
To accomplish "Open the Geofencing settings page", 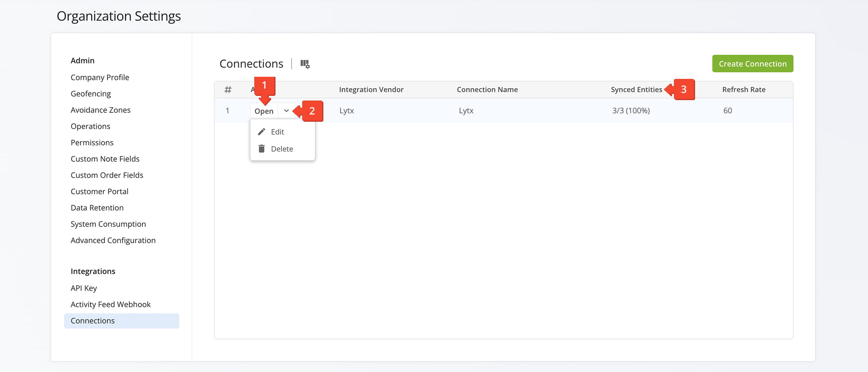I will [x=91, y=94].
